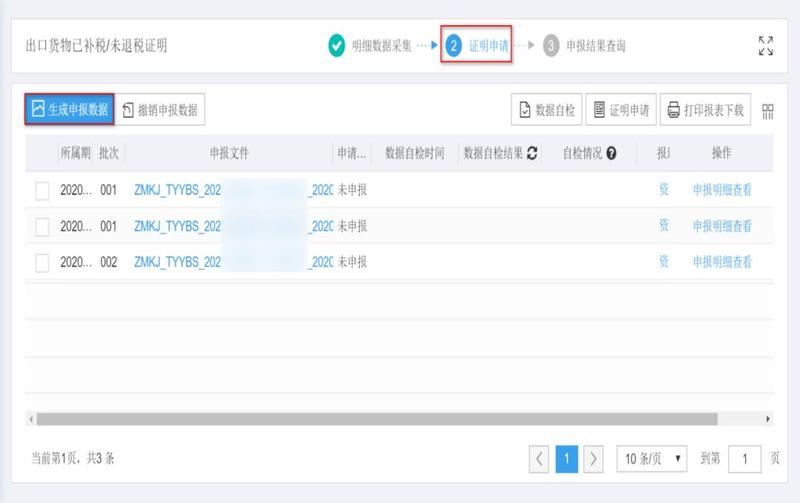This screenshot has width=800, height=503.
Task: Click the refresh icon beside 数据自检结果
Action: point(532,153)
